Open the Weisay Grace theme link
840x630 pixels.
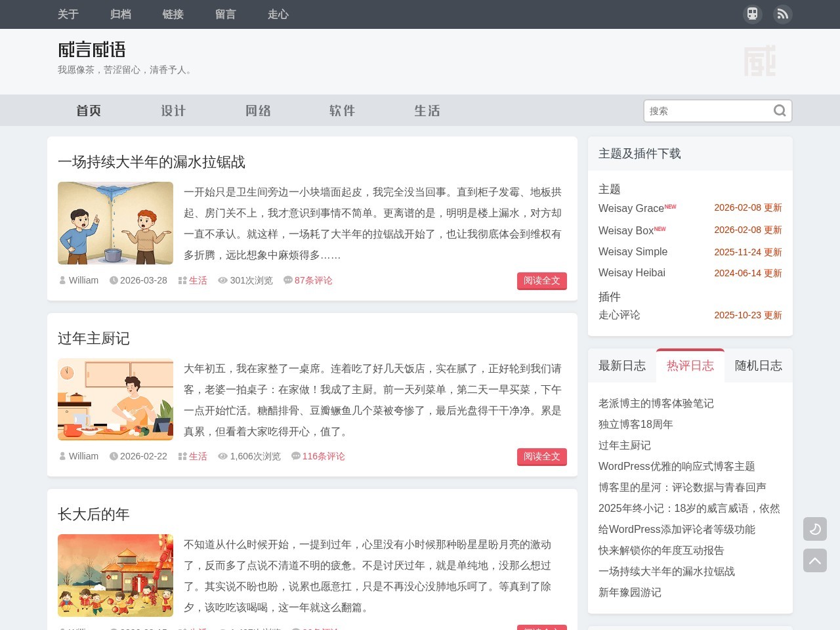click(x=631, y=208)
